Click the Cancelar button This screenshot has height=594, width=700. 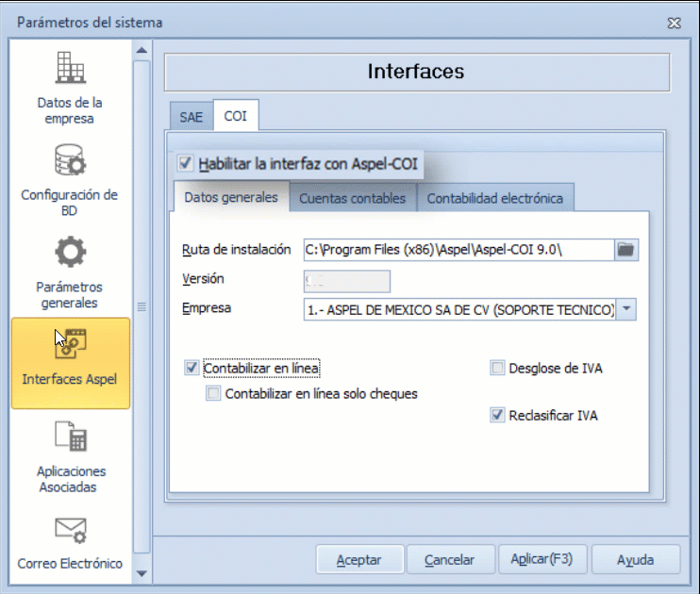(x=450, y=559)
